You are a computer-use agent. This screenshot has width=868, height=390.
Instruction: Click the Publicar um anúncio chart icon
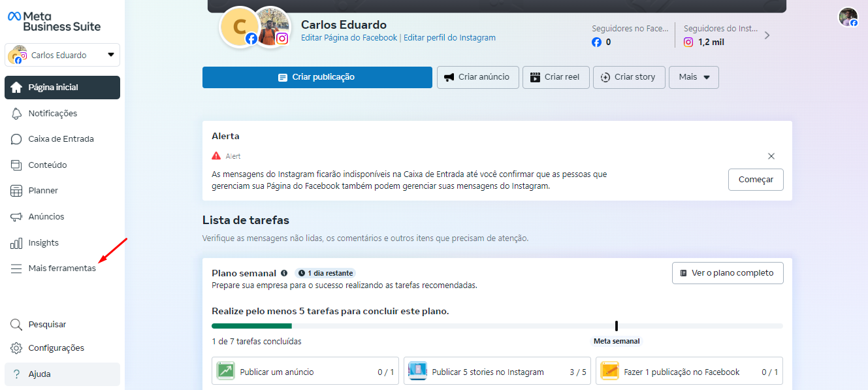point(226,371)
